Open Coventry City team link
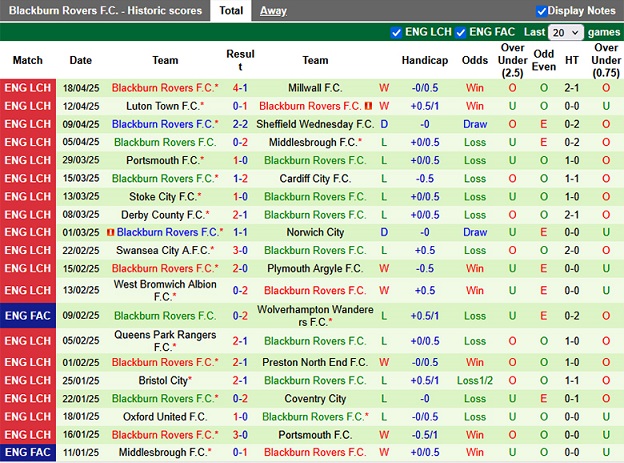Image resolution: width=624 pixels, height=463 pixels. 315,399
